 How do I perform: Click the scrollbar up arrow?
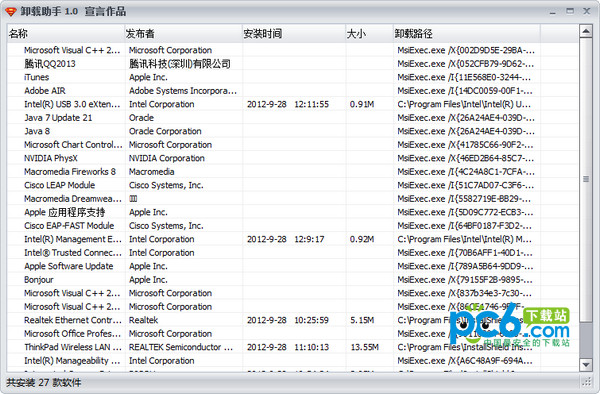[x=585, y=31]
